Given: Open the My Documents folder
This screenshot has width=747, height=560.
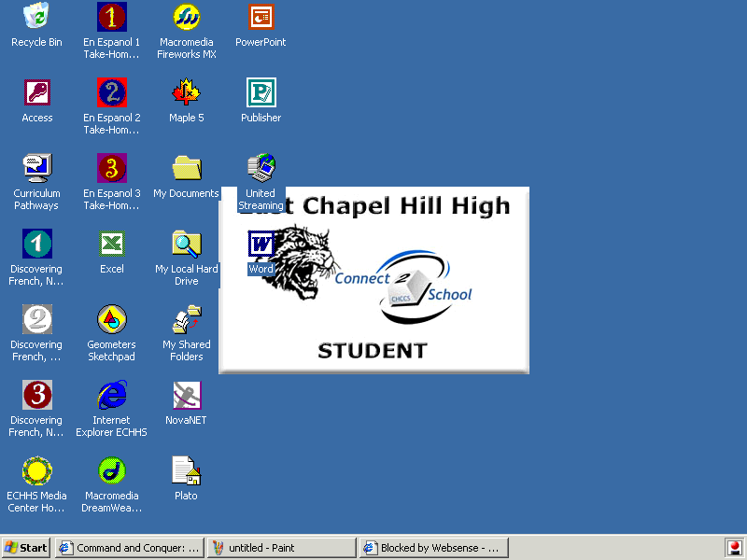Looking at the screenshot, I should click(186, 168).
